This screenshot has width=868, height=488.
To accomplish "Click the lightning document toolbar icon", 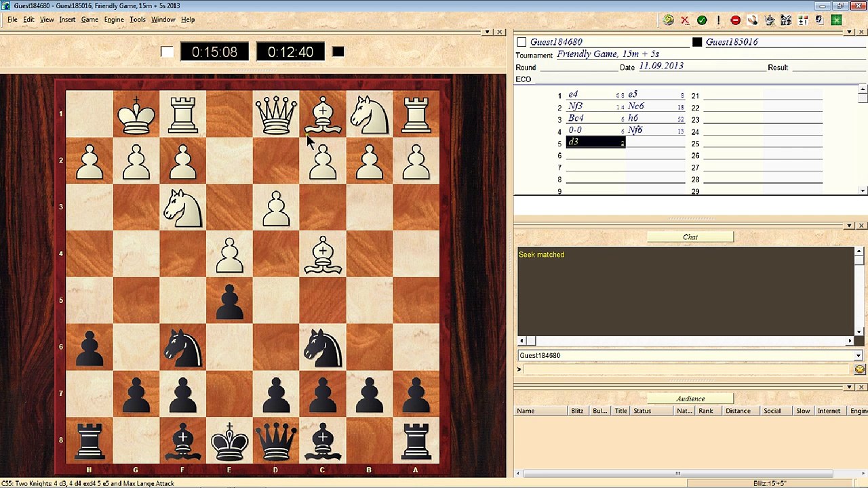I will point(819,20).
